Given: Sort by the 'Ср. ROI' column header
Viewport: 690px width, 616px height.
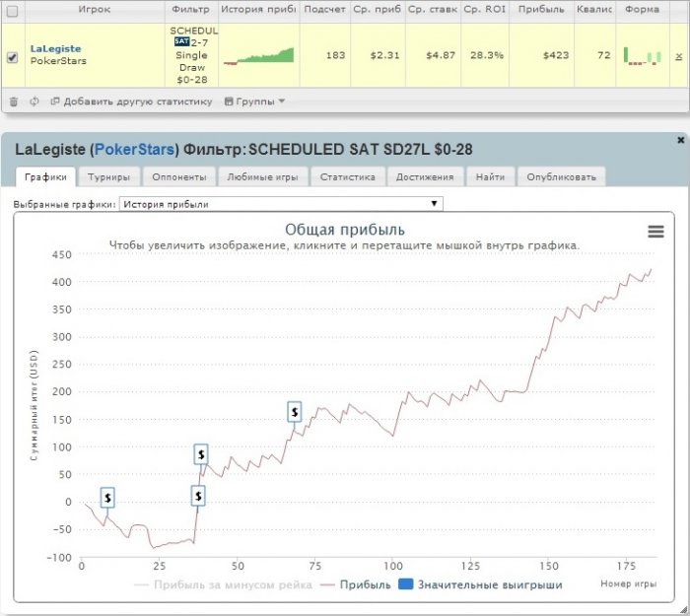Looking at the screenshot, I should pos(485,10).
